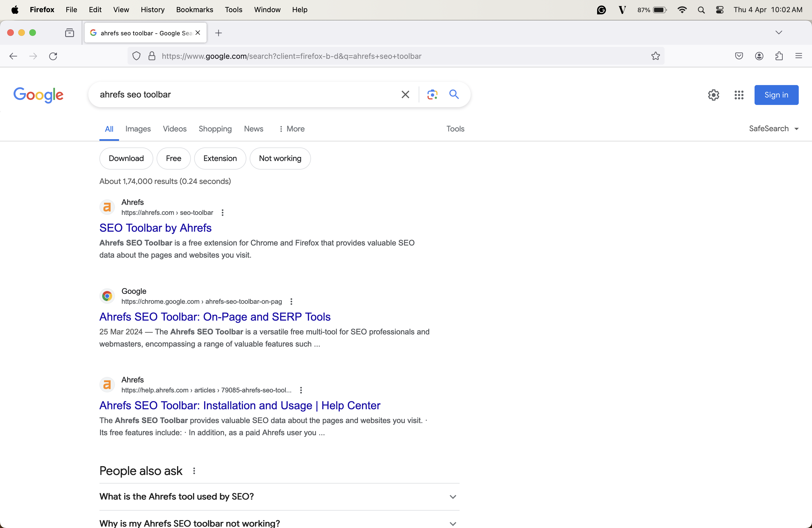Select the 'Not working' filter chip
The image size is (812, 528).
tap(280, 158)
